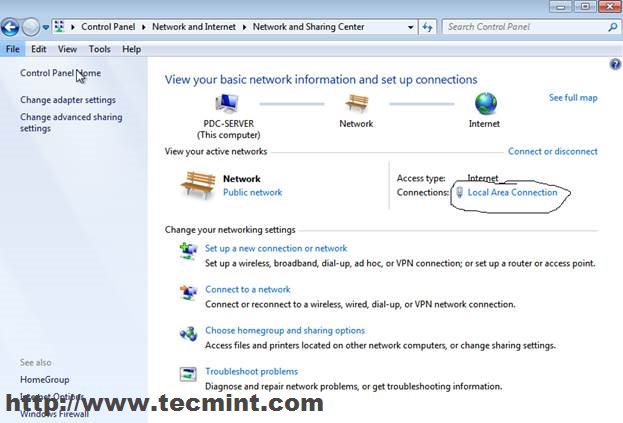Open Windows Firewall link
This screenshot has width=623, height=423.
click(x=54, y=414)
